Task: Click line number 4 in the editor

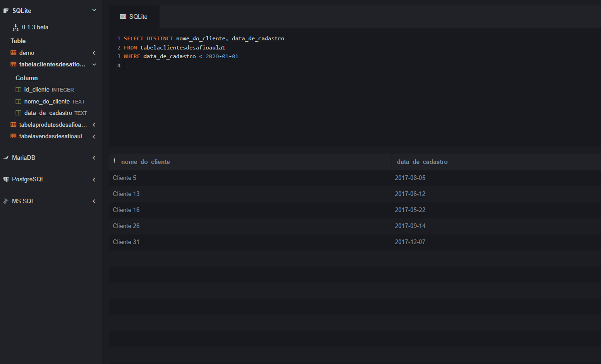Action: point(119,66)
